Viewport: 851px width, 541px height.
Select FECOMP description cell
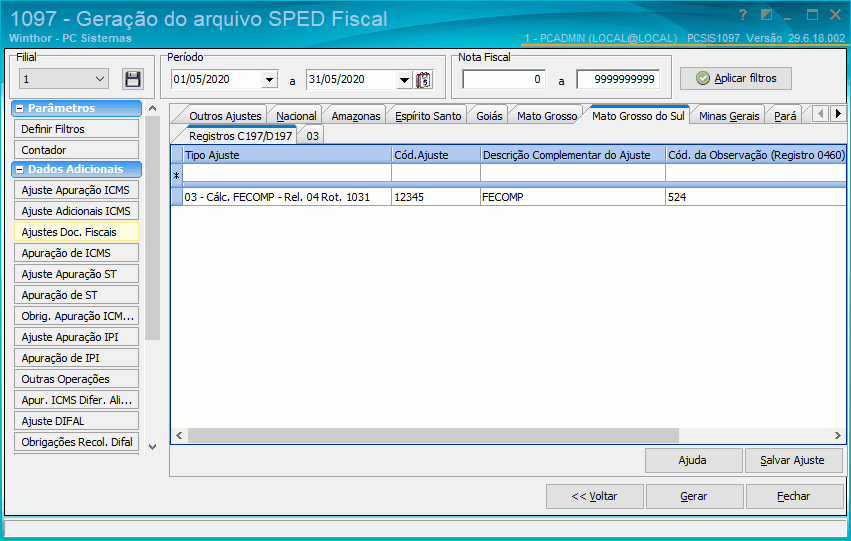[573, 197]
